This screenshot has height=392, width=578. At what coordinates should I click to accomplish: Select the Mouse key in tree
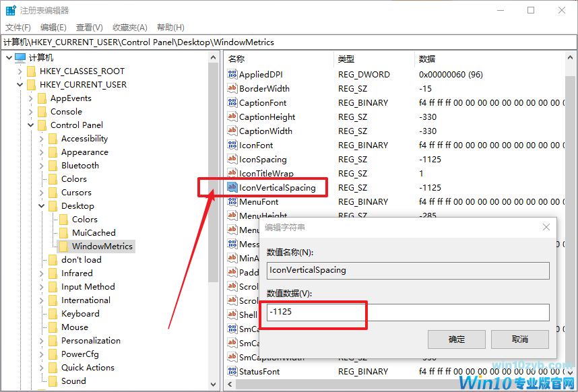point(75,327)
